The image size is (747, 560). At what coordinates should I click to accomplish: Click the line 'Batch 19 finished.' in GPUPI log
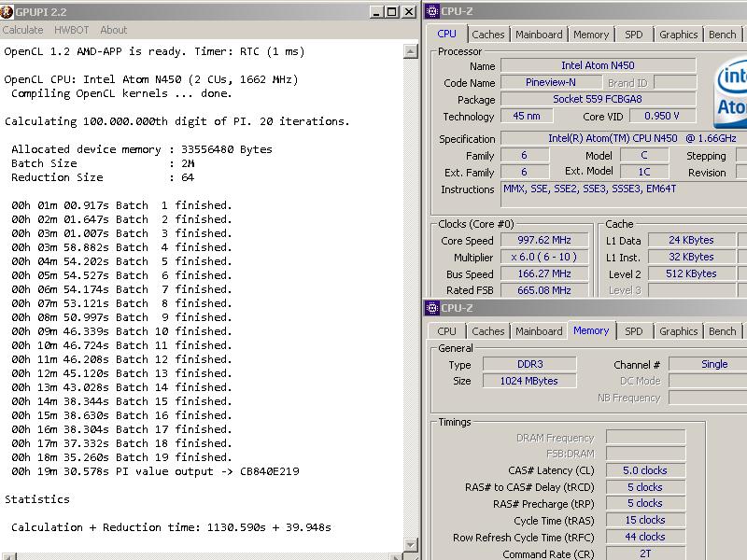[121, 457]
